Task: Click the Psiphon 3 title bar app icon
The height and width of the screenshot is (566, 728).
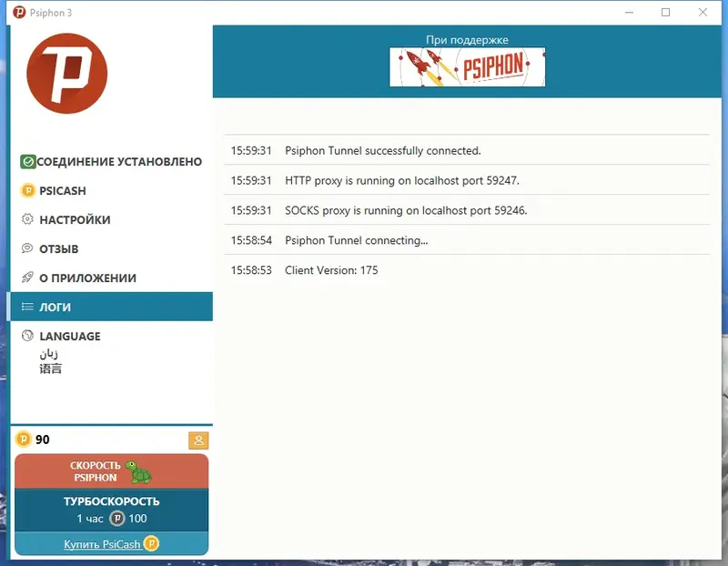Action: [x=19, y=13]
